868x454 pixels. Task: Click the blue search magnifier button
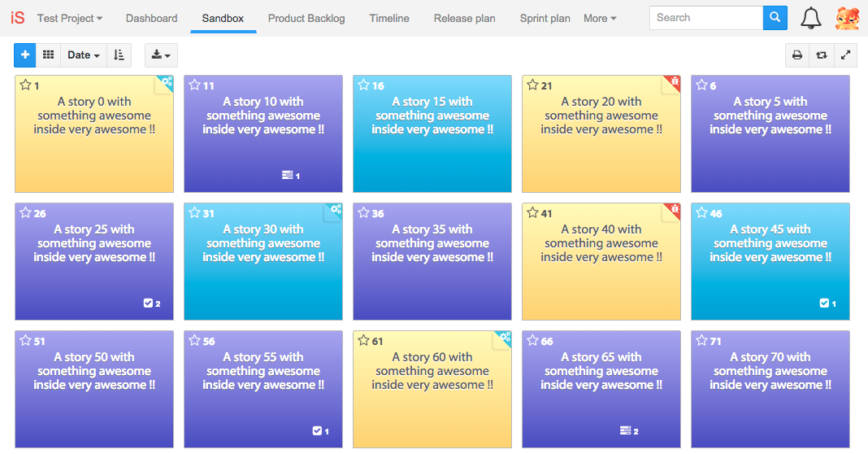(x=775, y=18)
